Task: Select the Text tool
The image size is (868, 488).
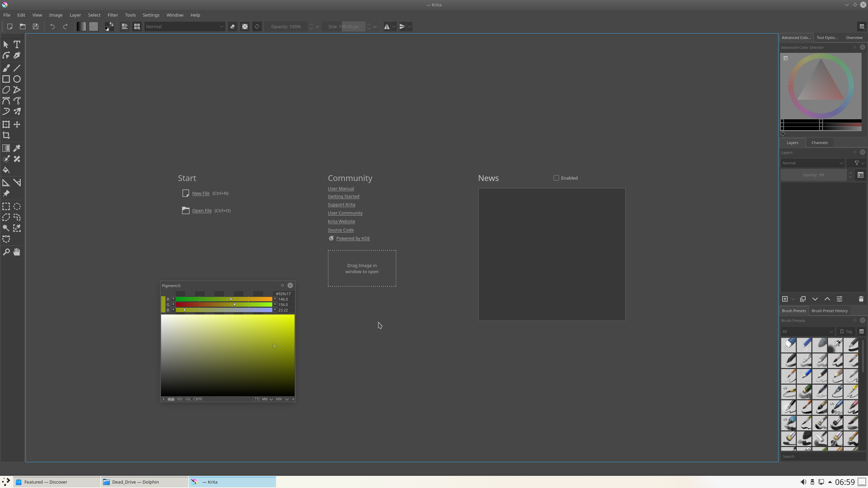Action: pyautogui.click(x=17, y=44)
